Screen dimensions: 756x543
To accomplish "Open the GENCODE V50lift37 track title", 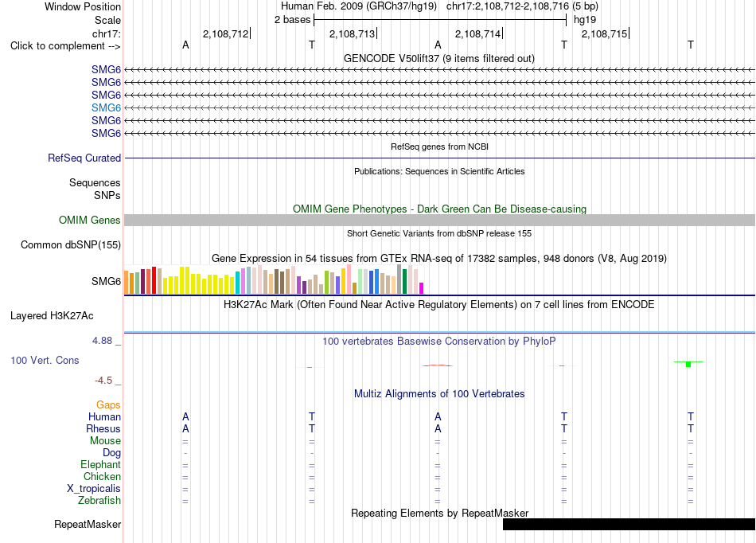I will (439, 58).
